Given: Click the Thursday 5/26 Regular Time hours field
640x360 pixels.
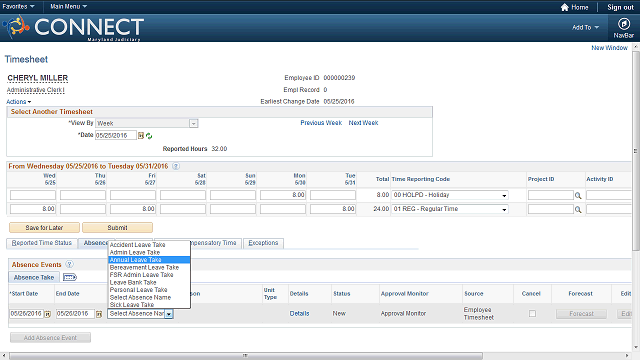Looking at the screenshot, I should pos(83,209).
